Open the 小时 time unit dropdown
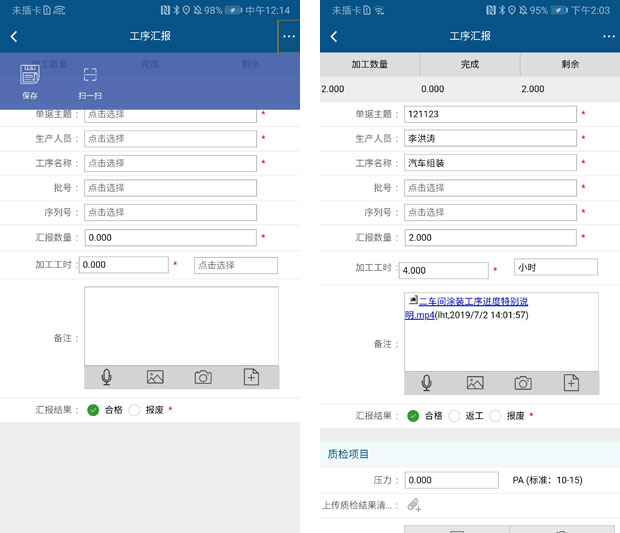This screenshot has height=533, width=620. 555,267
